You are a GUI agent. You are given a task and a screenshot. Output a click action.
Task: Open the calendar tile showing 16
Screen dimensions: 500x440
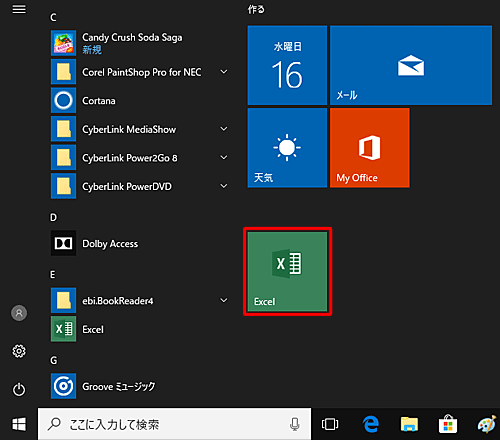click(x=287, y=65)
